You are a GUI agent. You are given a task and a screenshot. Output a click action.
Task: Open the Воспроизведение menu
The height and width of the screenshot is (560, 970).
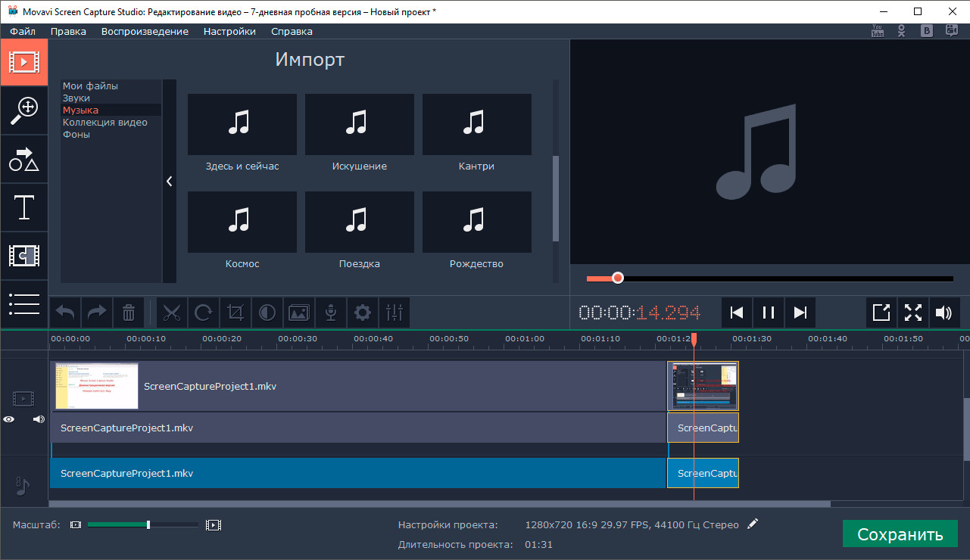tap(145, 31)
